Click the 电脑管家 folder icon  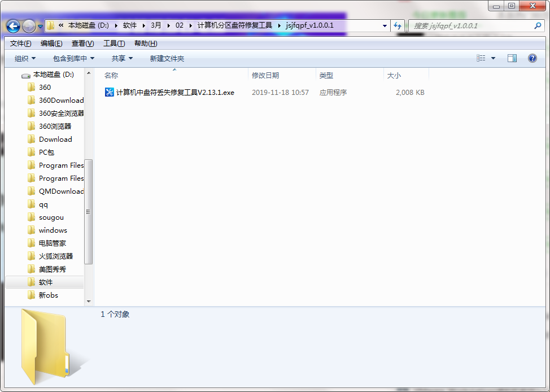pos(31,243)
